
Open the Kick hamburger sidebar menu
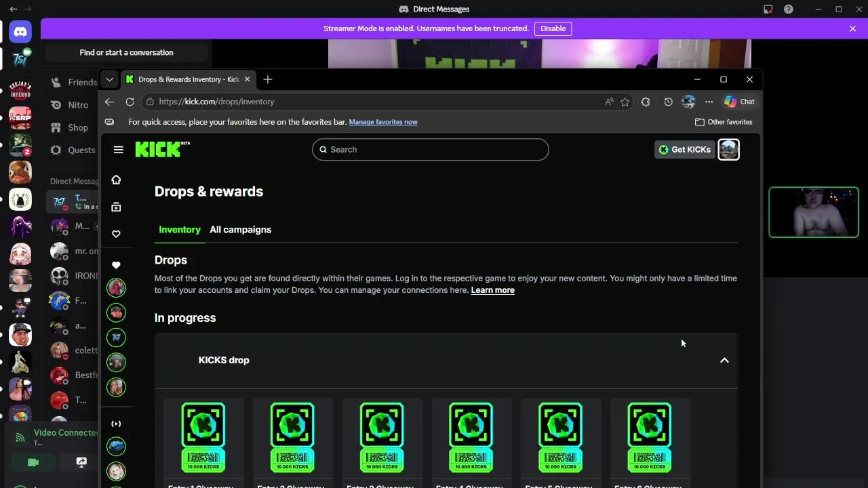(119, 150)
